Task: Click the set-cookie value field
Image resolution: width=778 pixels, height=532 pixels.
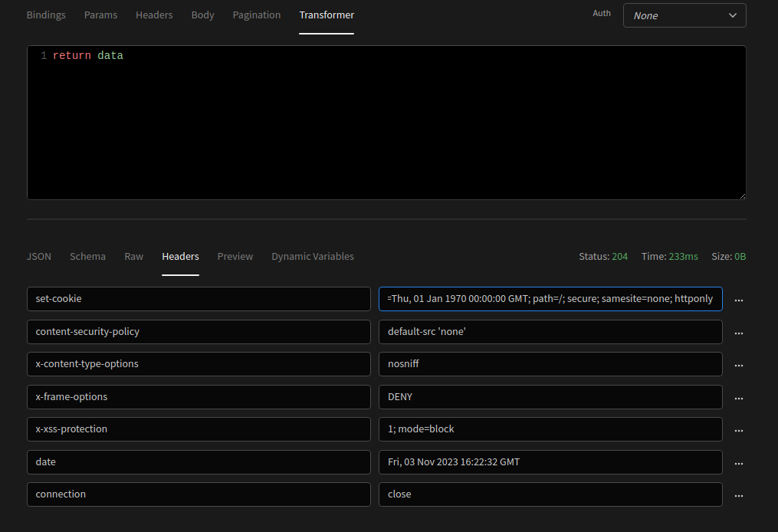Action: [550, 299]
